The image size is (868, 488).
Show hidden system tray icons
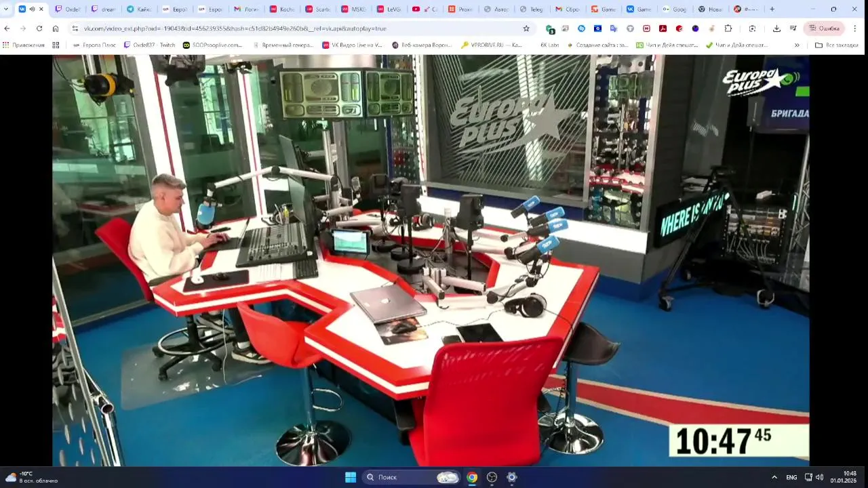click(774, 477)
